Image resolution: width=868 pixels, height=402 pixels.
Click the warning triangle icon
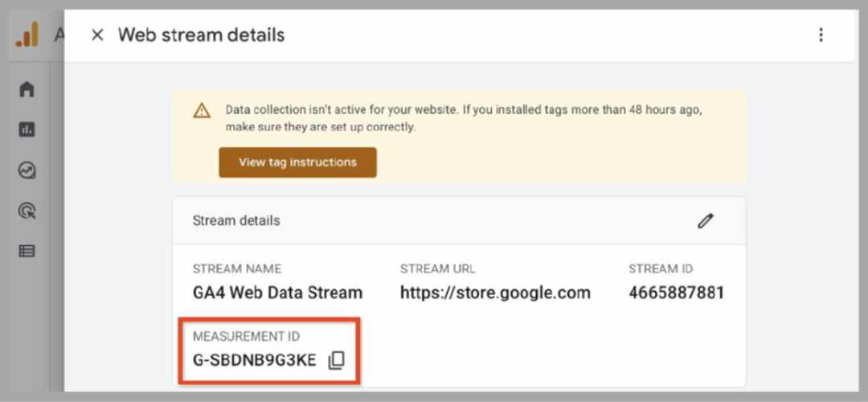click(x=202, y=111)
